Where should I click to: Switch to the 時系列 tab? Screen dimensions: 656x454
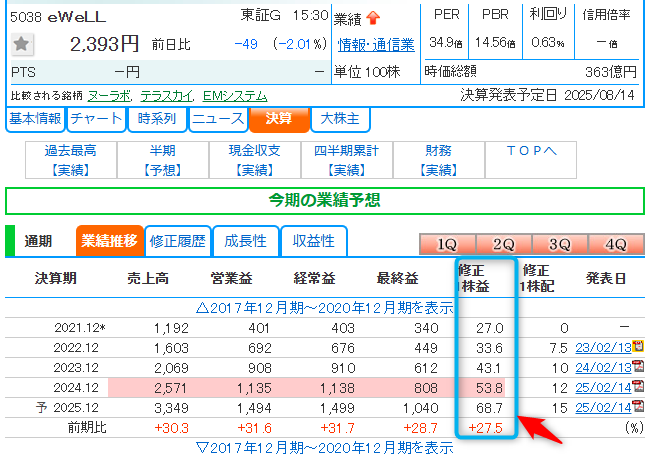tap(157, 119)
